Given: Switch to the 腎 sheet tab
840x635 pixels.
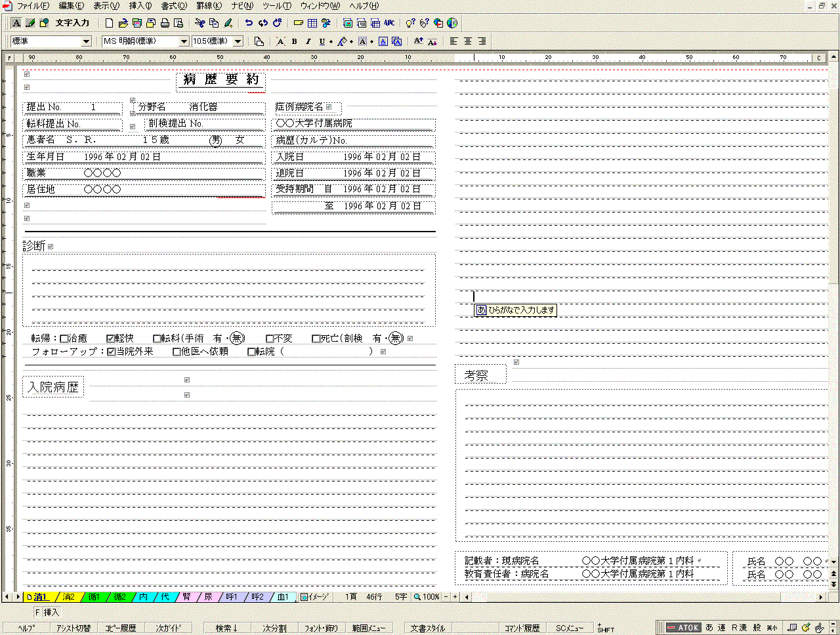Looking at the screenshot, I should 187,597.
